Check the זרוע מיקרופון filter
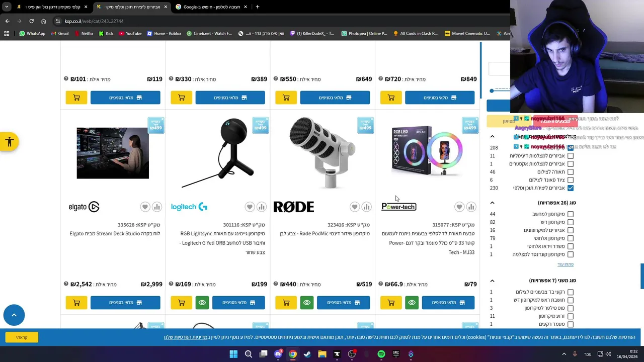 pyautogui.click(x=570, y=316)
